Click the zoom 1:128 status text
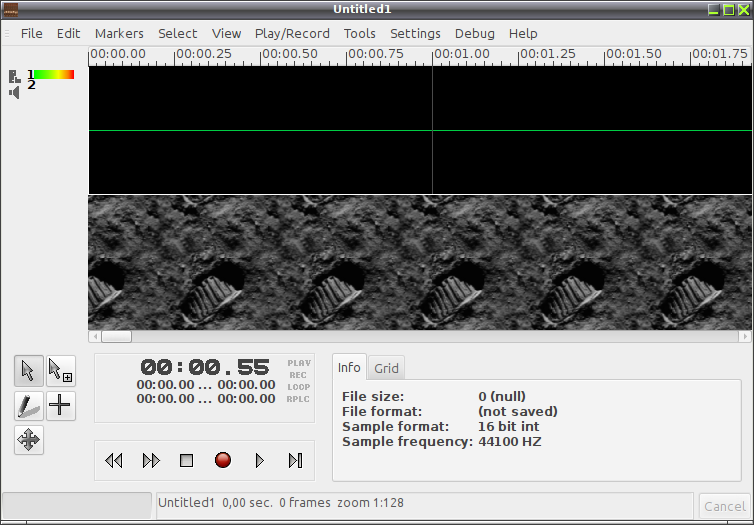 (370, 503)
